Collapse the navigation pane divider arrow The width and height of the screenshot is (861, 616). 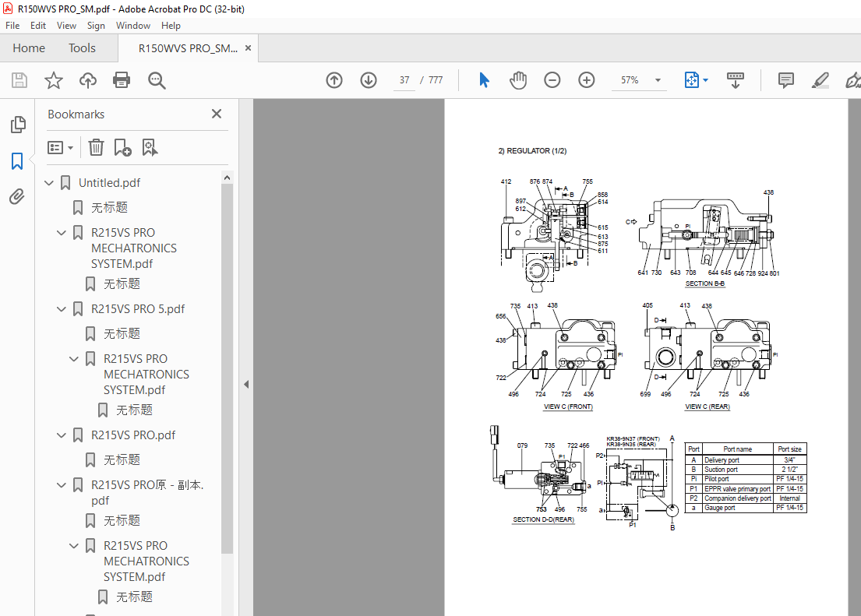(246, 384)
